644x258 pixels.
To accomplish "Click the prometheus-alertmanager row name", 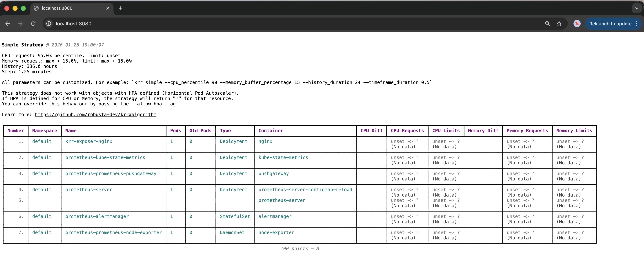I will (97, 216).
